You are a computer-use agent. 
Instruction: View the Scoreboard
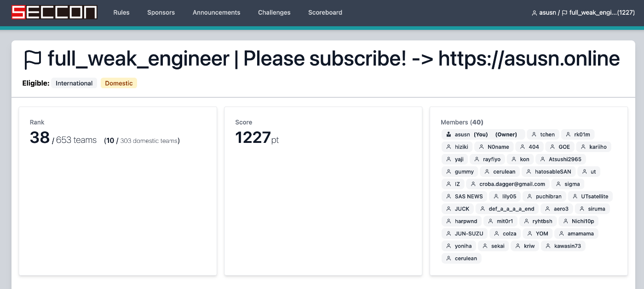[325, 12]
